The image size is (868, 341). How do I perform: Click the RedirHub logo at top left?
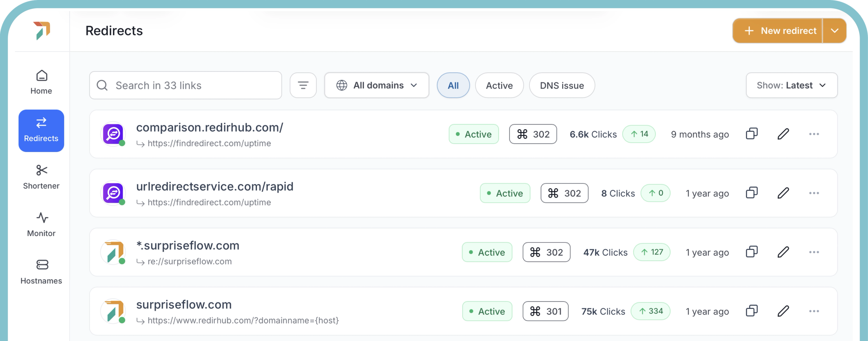[42, 31]
